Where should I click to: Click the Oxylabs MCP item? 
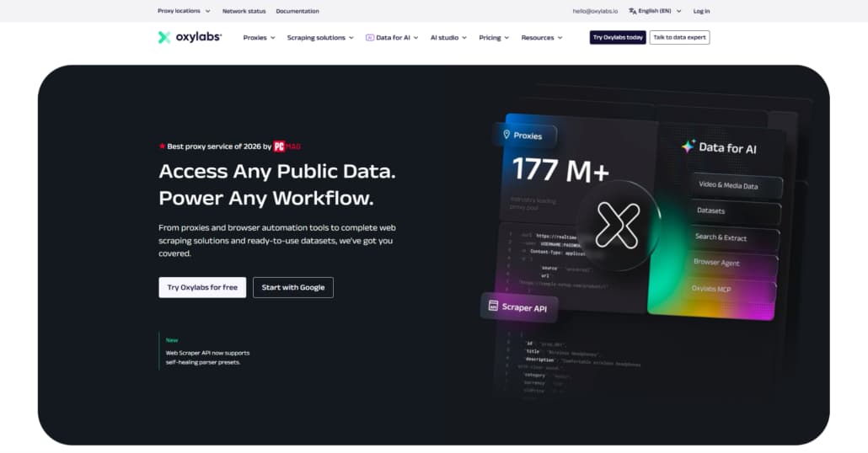click(731, 290)
